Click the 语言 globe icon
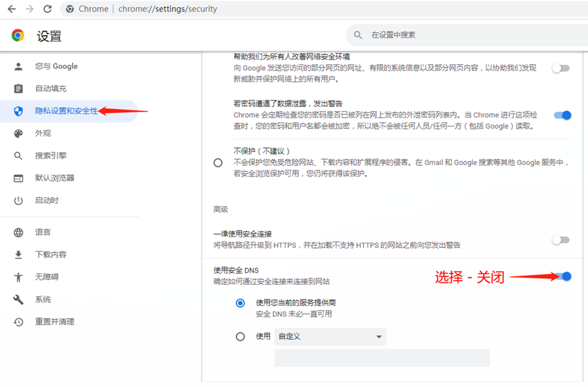The image size is (588, 387). 19,233
